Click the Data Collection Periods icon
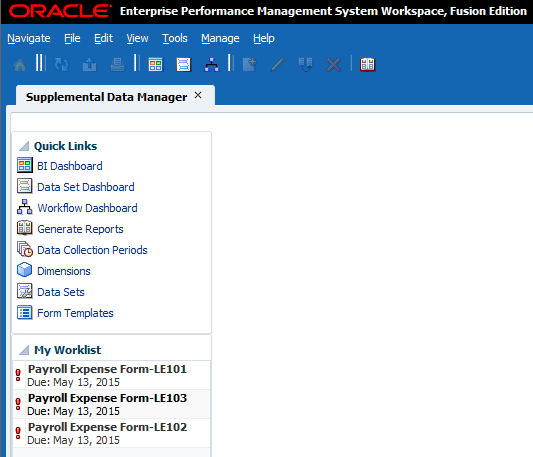 [25, 249]
